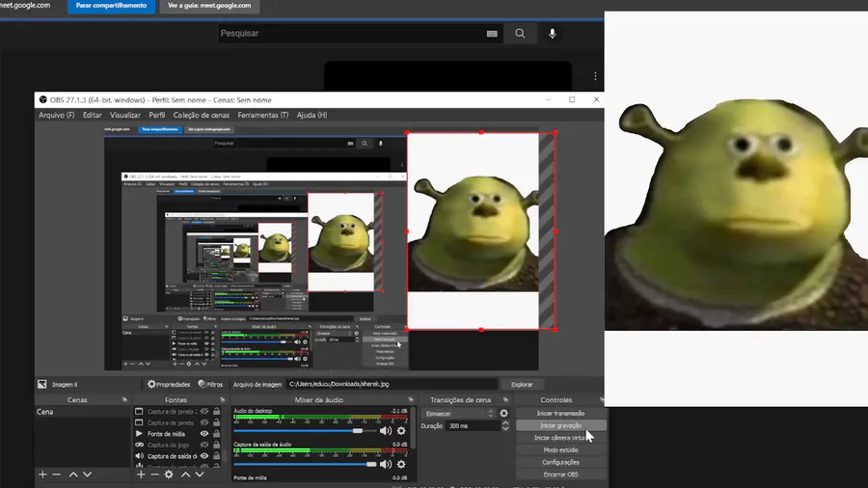Click Iniciar câmera virtual button
Screen dimensions: 868x488
point(560,438)
